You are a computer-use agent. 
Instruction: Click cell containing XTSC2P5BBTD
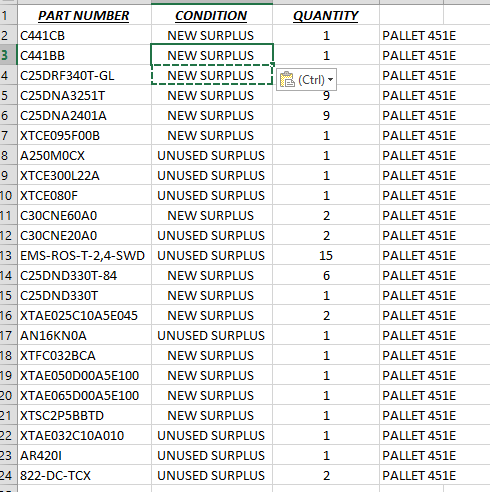click(84, 415)
